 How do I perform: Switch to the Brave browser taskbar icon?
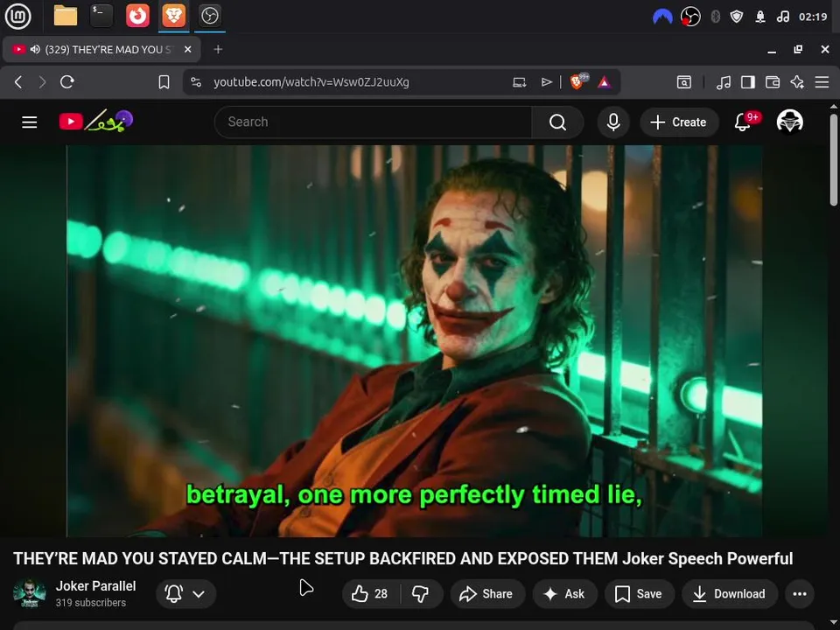click(173, 16)
